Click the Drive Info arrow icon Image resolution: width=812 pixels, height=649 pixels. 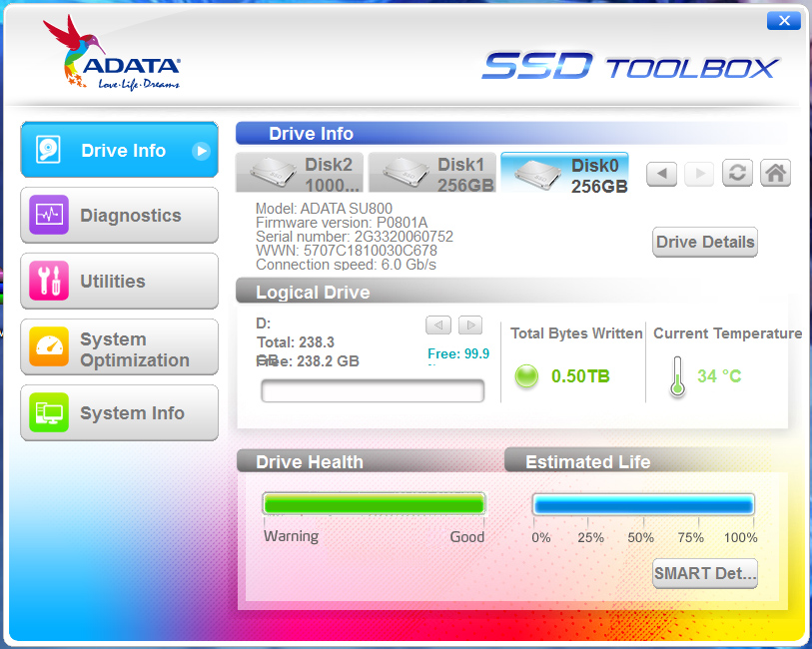(x=201, y=151)
